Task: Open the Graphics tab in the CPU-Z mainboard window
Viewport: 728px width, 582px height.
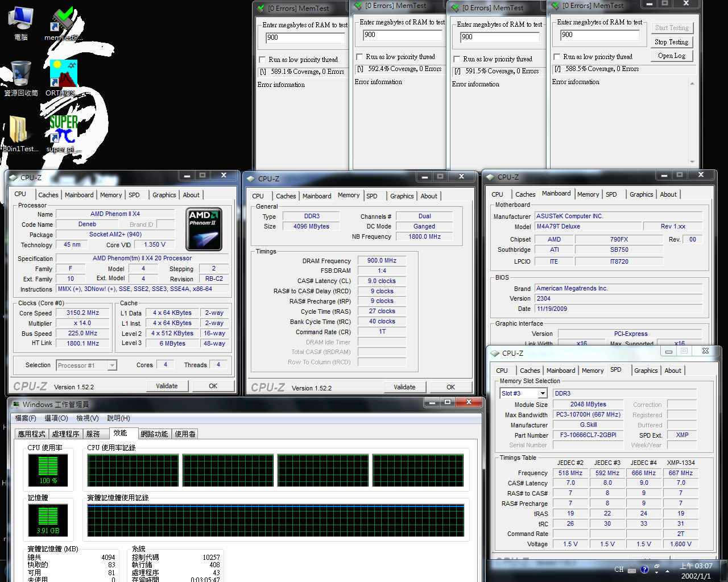Action: (642, 194)
